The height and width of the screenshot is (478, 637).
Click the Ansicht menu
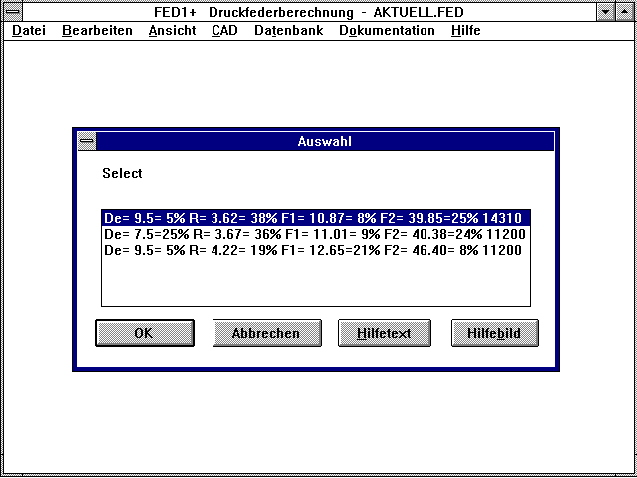[x=172, y=31]
